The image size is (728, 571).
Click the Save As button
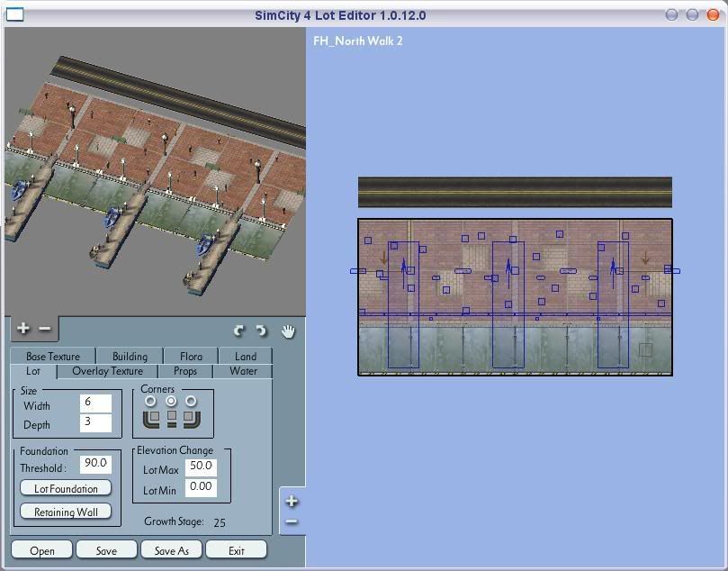171,550
